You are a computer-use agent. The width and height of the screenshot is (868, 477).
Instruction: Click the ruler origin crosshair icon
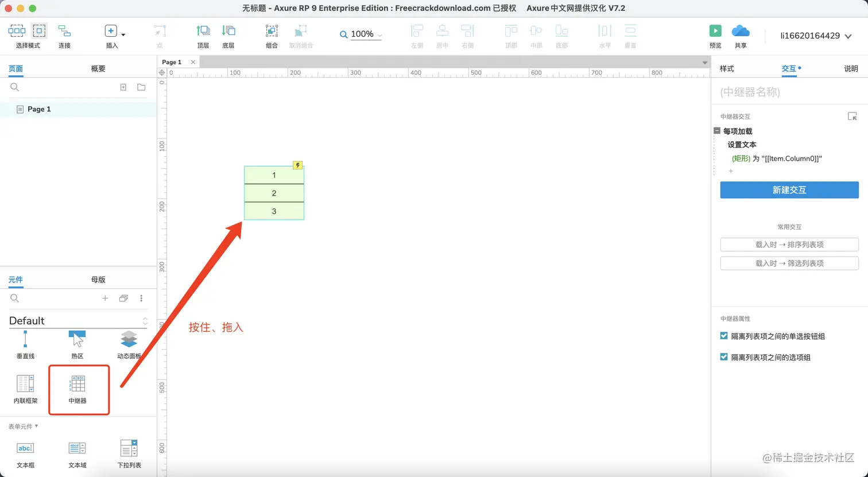[162, 73]
